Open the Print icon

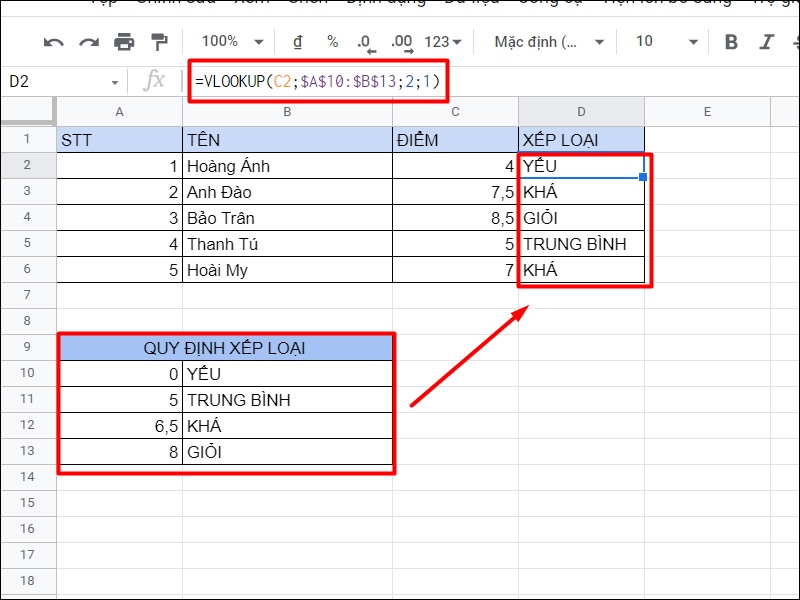point(122,42)
